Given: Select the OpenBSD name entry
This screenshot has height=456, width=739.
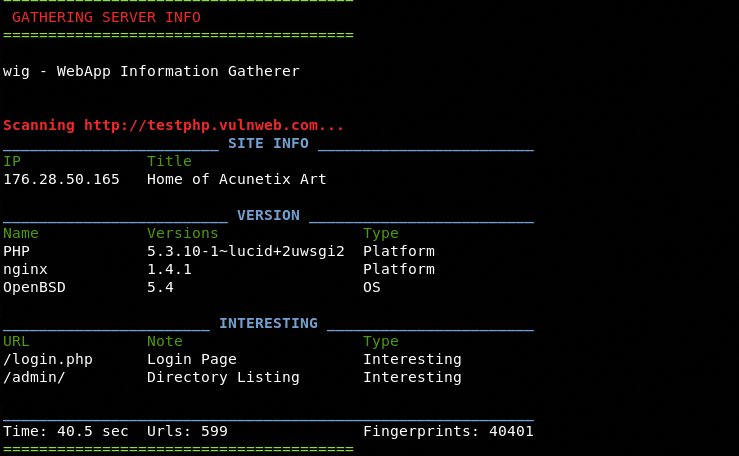Looking at the screenshot, I should tap(34, 287).
